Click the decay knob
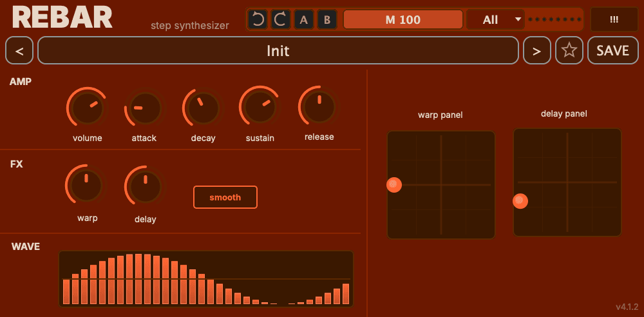This screenshot has height=317, width=644. point(203,108)
